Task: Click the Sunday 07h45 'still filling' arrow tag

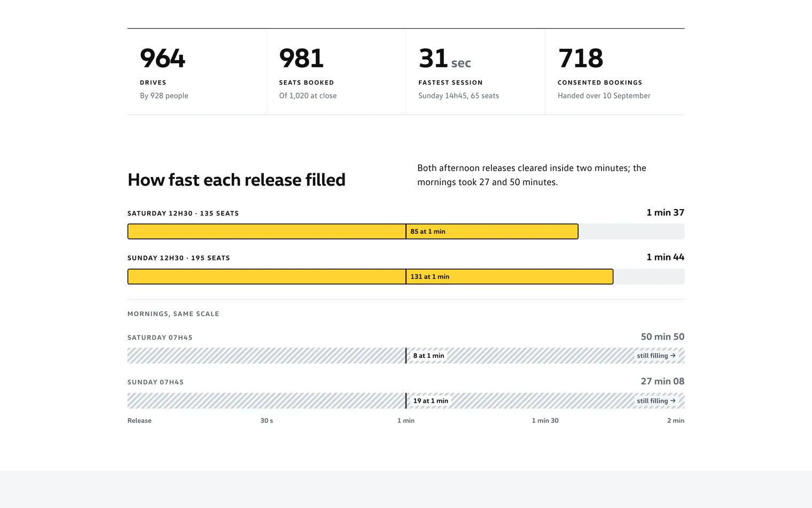Action: tap(656, 401)
